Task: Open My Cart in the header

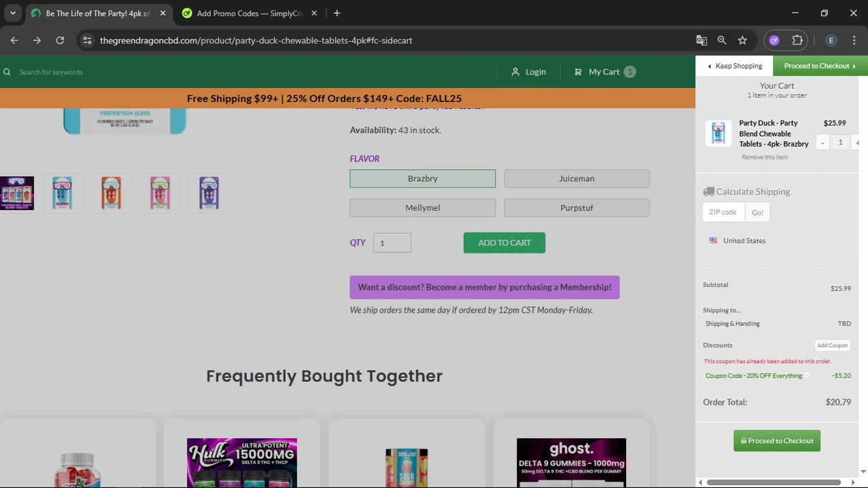Action: pyautogui.click(x=605, y=72)
